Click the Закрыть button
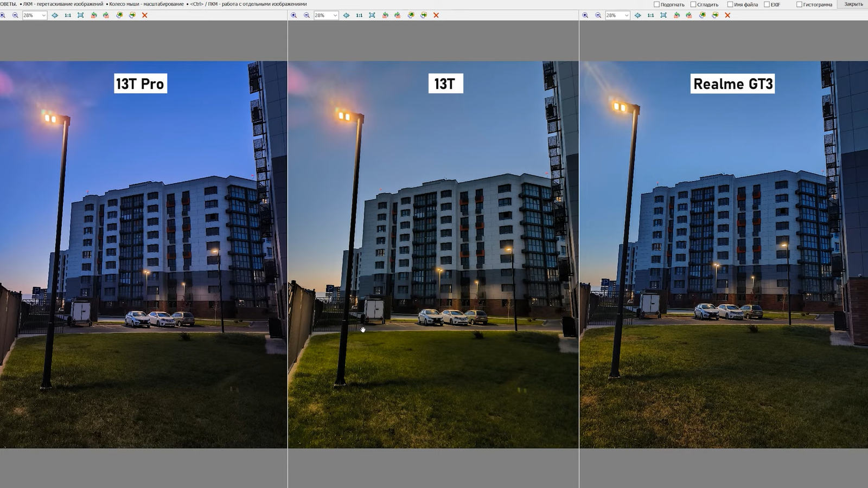The height and width of the screenshot is (488, 868). point(853,4)
